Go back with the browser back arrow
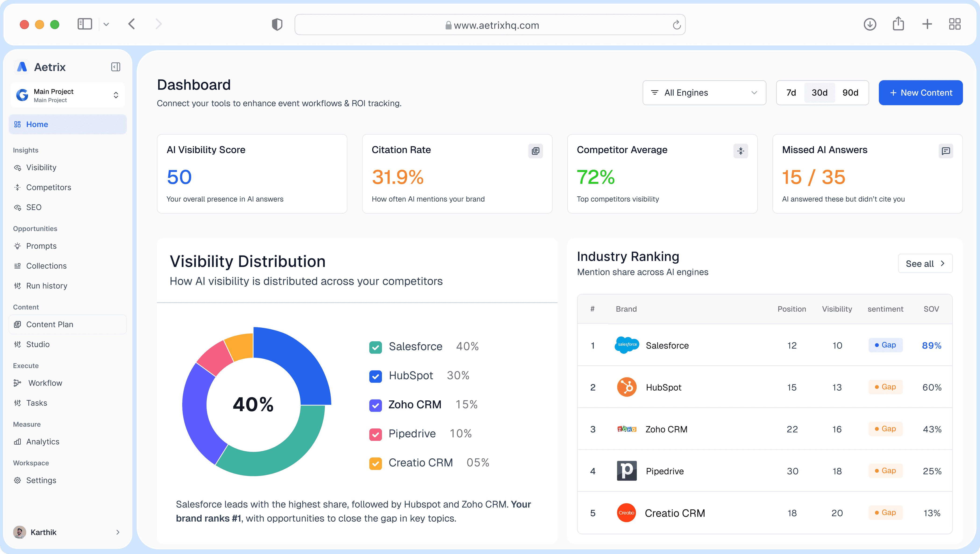Viewport: 980px width, 554px height. [132, 24]
